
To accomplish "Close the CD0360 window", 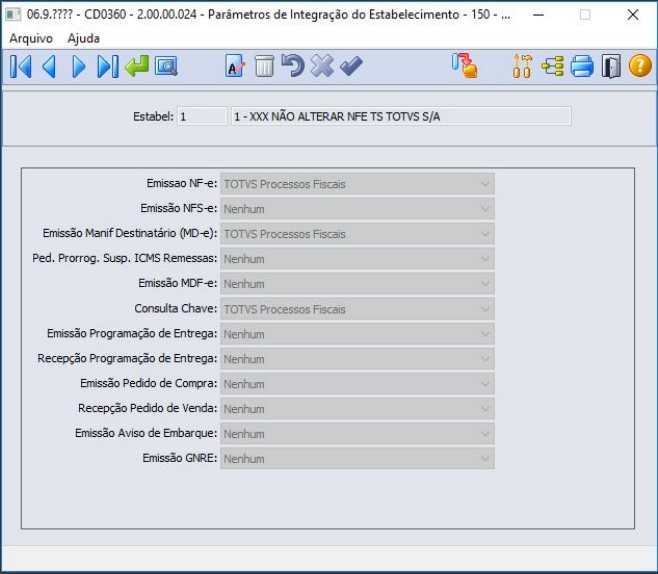I will point(633,15).
